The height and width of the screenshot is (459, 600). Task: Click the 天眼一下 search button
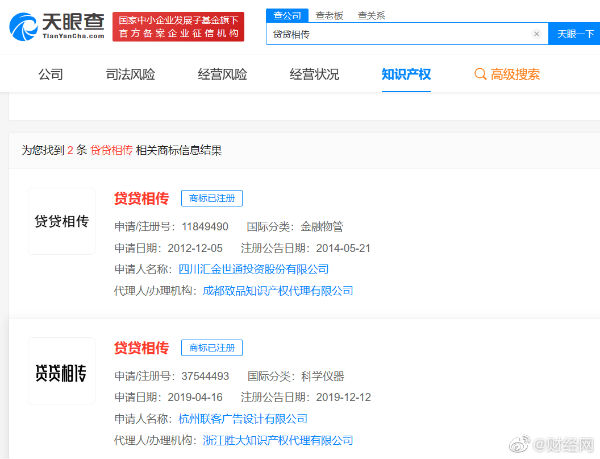[574, 34]
